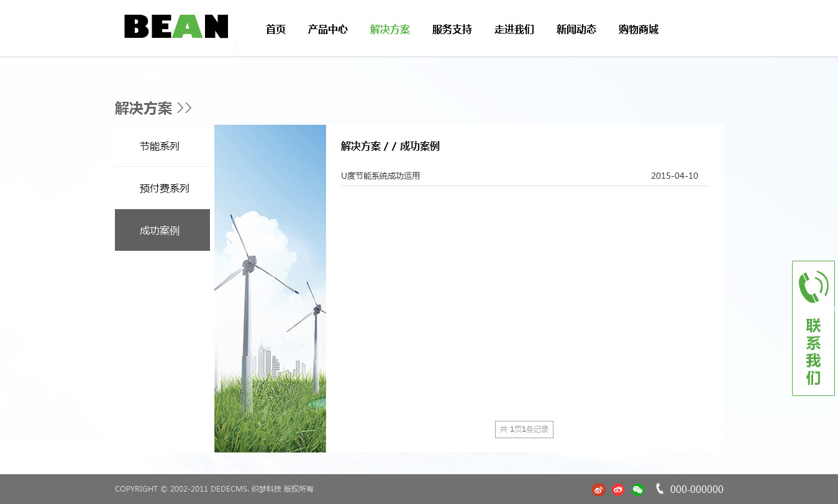Select the green 解决方案 navigation item
Viewport: 838px width, 504px height.
click(x=390, y=29)
